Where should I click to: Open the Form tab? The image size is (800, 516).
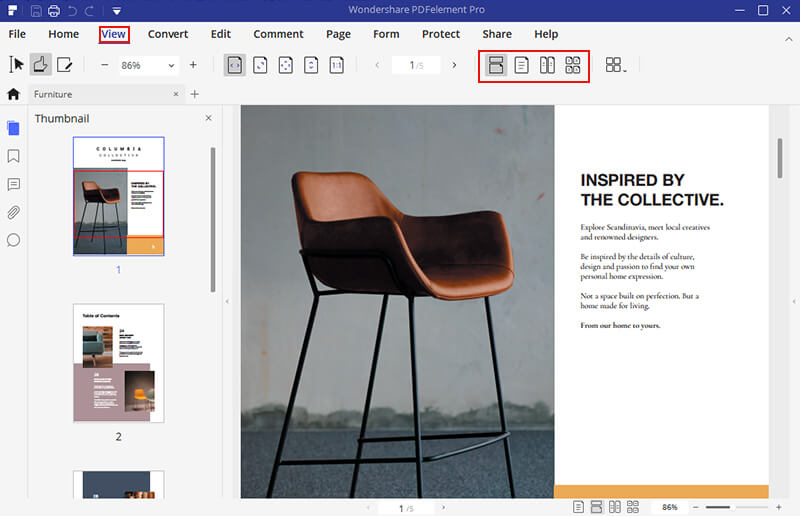pos(386,34)
